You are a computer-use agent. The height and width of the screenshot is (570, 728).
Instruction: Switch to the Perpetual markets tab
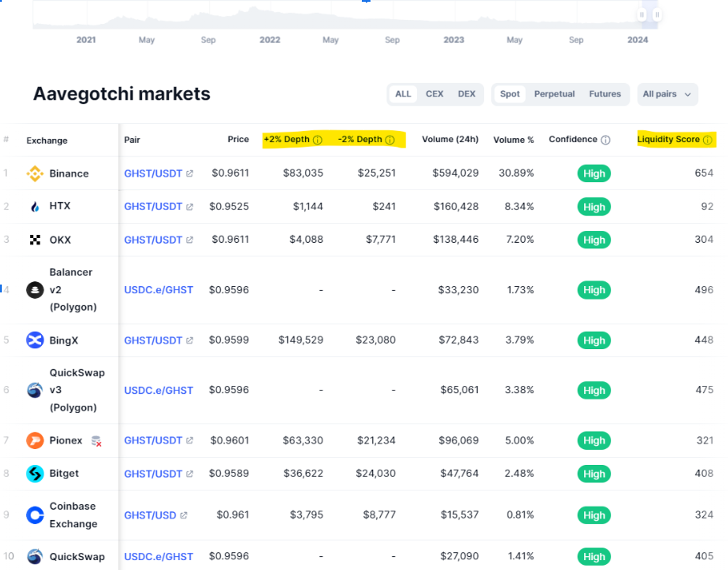554,94
